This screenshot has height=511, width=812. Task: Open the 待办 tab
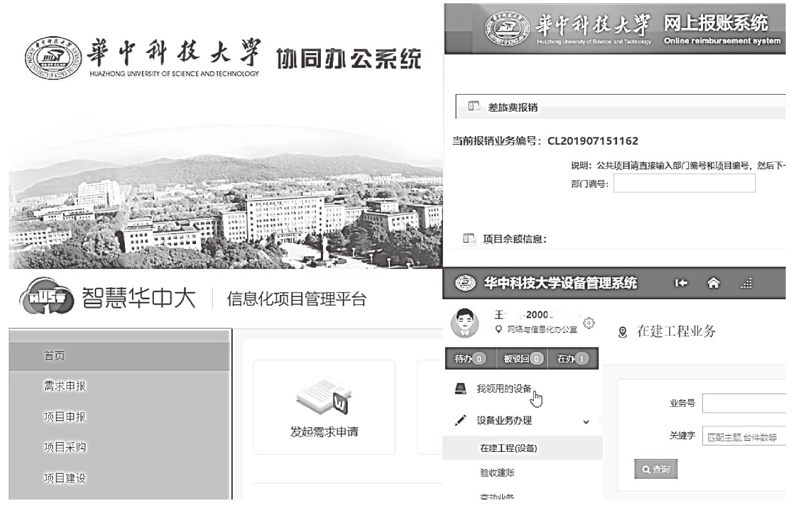coord(470,358)
